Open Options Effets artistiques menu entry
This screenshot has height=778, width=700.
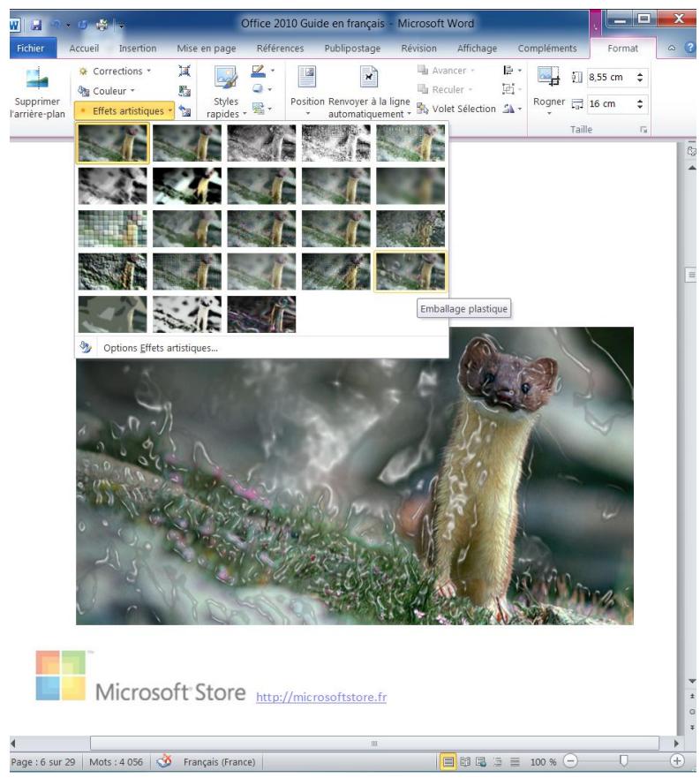pyautogui.click(x=261, y=348)
